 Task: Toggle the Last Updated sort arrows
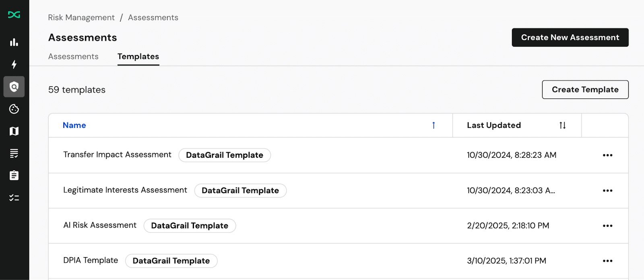tap(562, 126)
